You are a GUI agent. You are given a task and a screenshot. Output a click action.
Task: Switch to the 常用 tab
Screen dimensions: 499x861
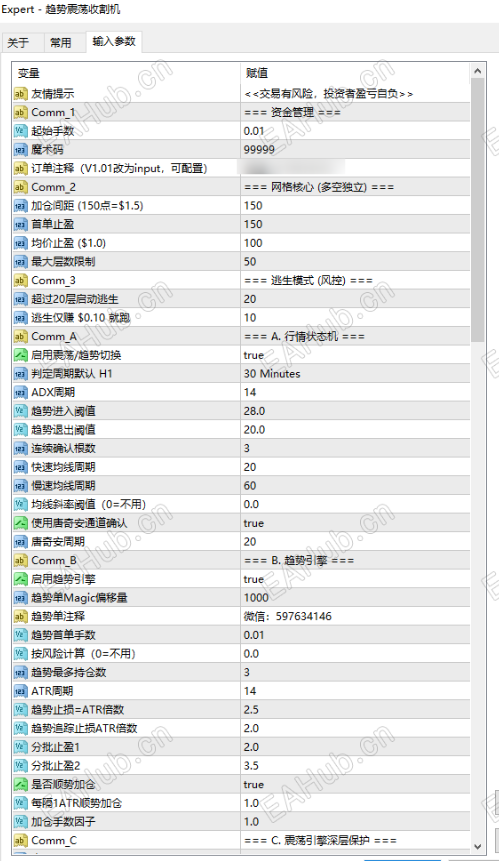coord(61,43)
